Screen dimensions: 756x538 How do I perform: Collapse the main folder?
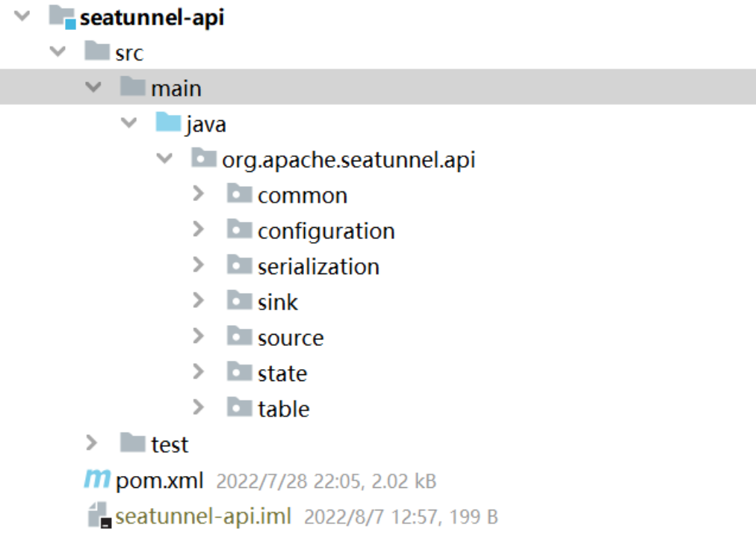[x=93, y=87]
